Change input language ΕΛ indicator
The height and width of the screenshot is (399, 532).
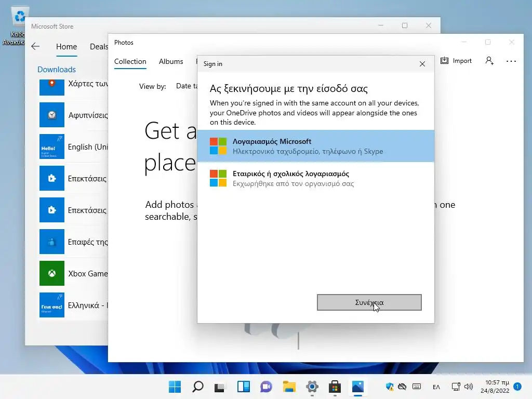click(x=436, y=387)
